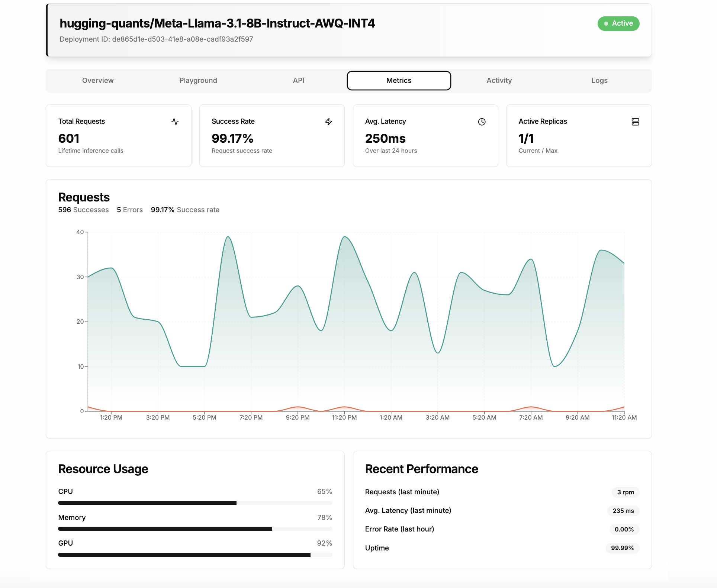Expand the Recent Performance section
Viewport: 717px width, 588px height.
(x=421, y=469)
